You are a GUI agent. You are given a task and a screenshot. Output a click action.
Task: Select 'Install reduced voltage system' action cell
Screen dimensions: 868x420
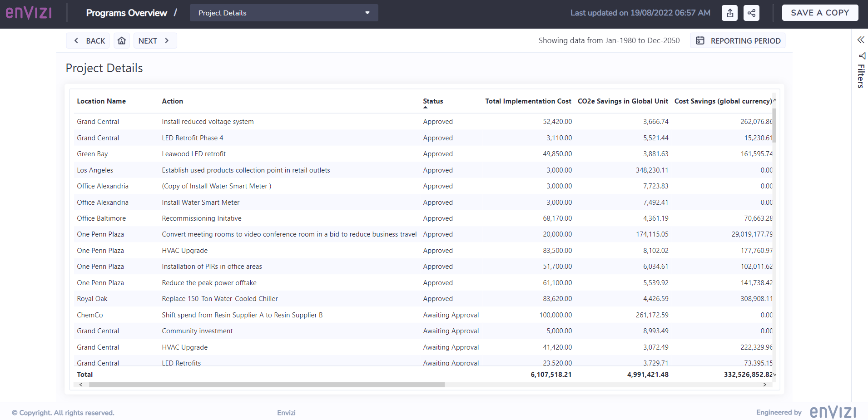point(208,122)
